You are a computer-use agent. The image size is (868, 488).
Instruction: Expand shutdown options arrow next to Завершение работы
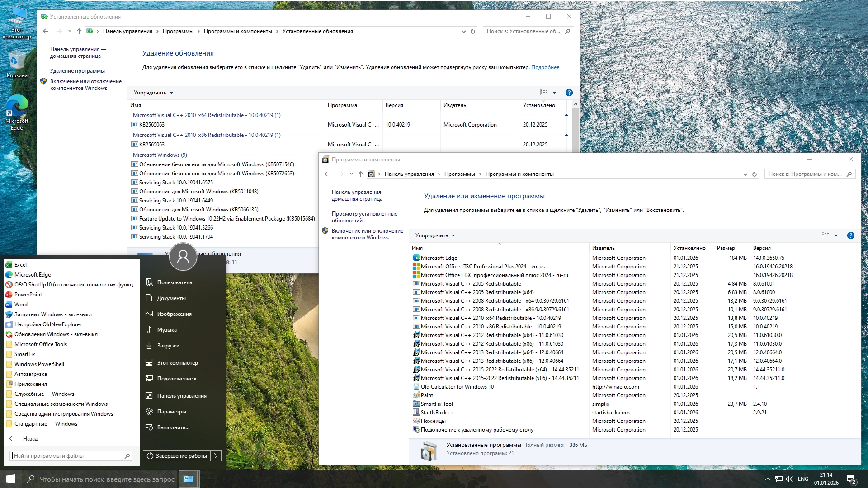(216, 456)
